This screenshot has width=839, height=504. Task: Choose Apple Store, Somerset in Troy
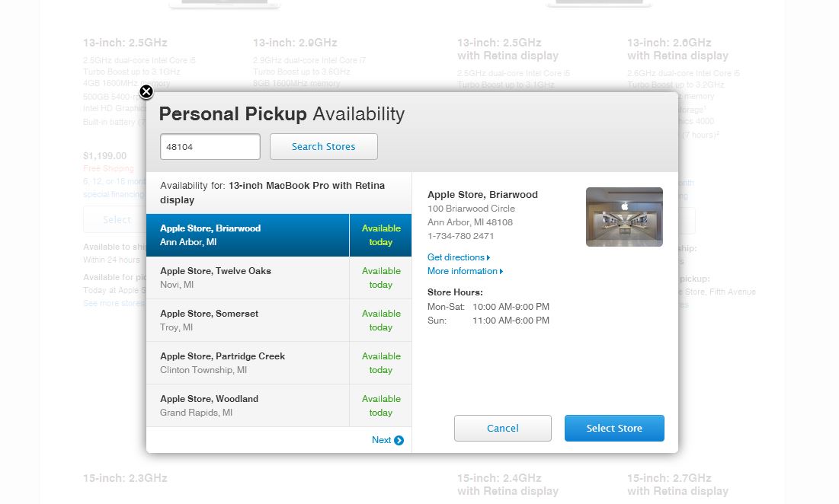click(x=248, y=321)
